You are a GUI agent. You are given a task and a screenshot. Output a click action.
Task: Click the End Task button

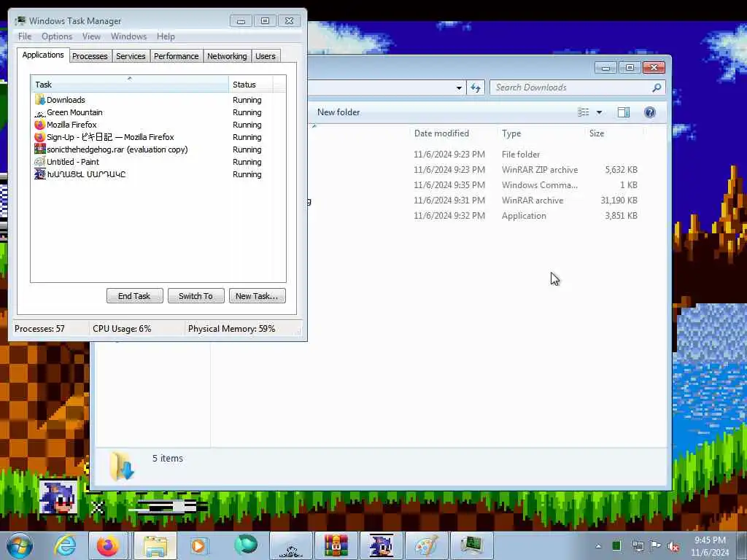[134, 296]
